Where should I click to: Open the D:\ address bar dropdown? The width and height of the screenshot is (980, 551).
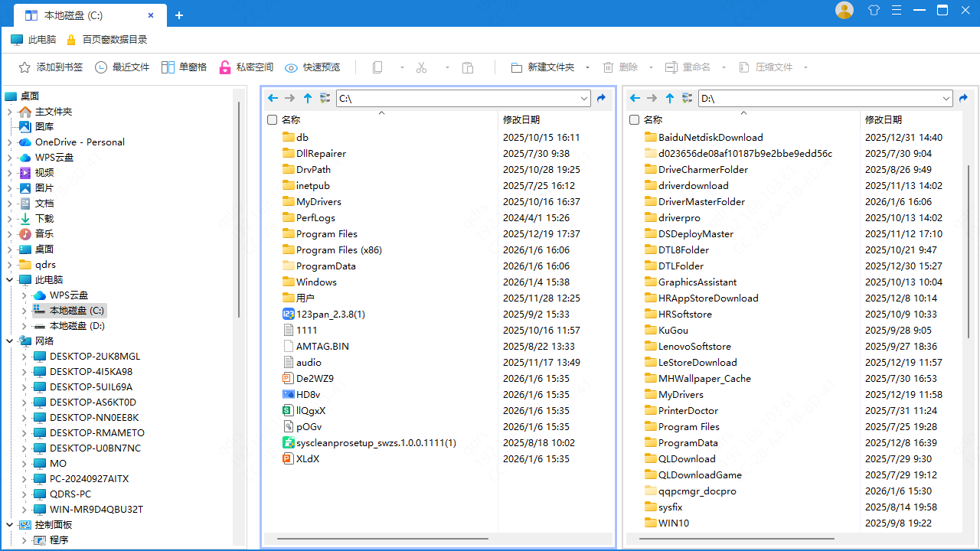tap(946, 98)
